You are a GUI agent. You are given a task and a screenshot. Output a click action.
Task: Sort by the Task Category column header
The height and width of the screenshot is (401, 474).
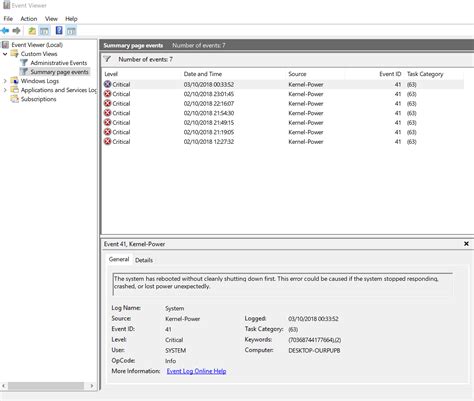tap(425, 74)
